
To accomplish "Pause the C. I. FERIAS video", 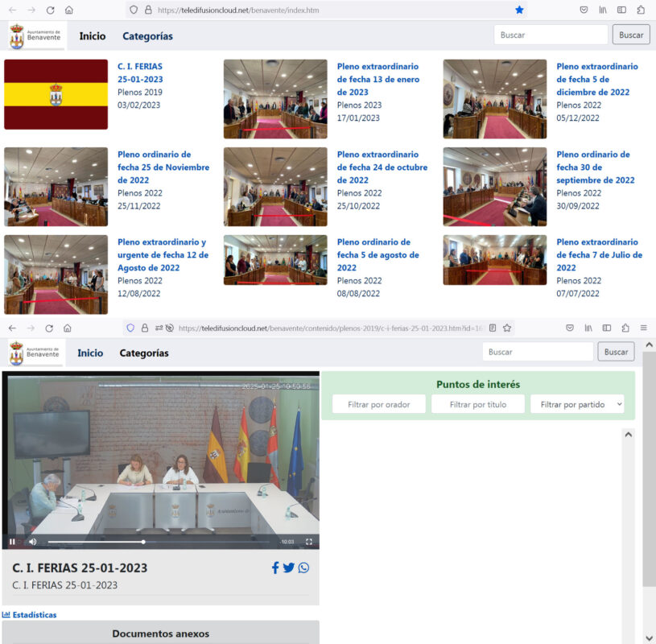I will (x=12, y=542).
